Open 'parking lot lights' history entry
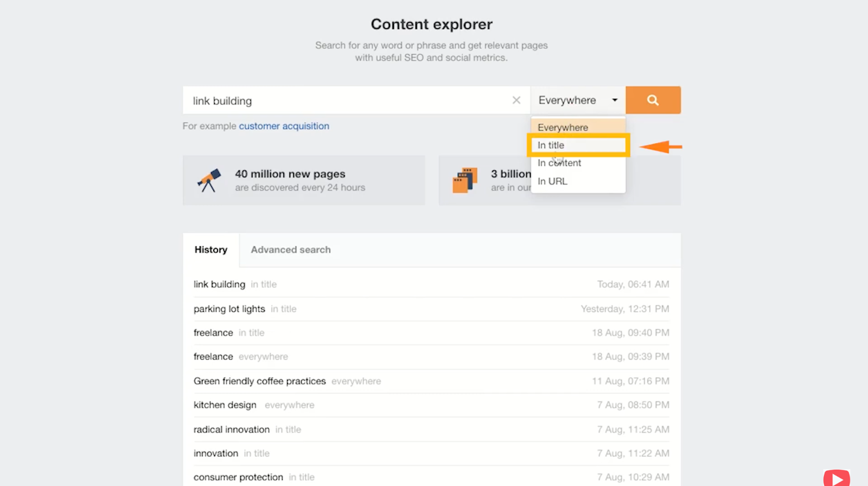Screen dimensions: 868x486 [x=229, y=309]
